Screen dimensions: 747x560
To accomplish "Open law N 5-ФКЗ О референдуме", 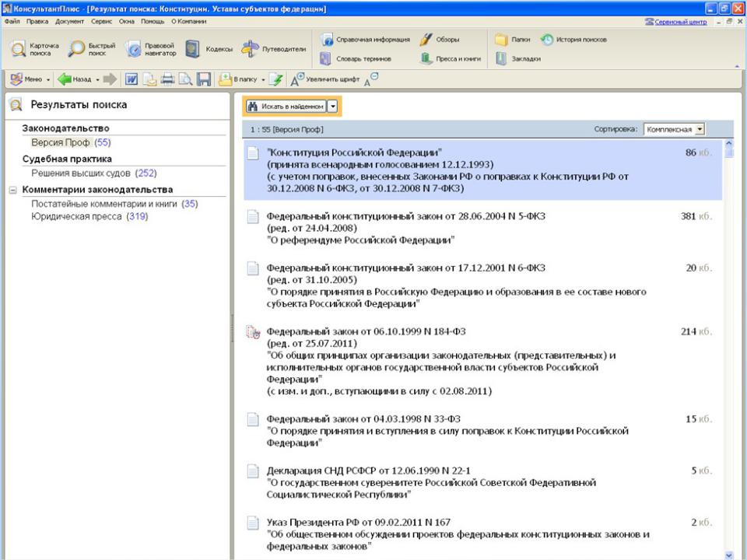I will point(482,228).
